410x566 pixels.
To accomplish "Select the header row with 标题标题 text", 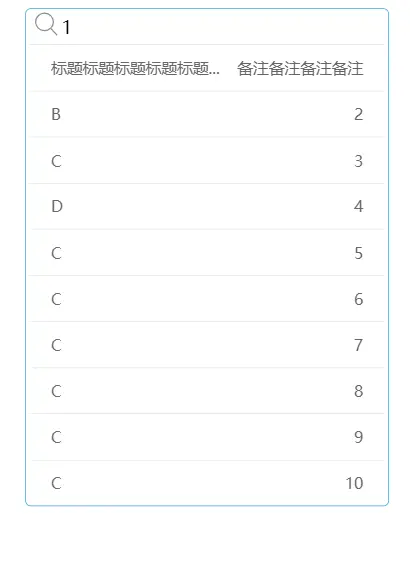I will coord(207,68).
